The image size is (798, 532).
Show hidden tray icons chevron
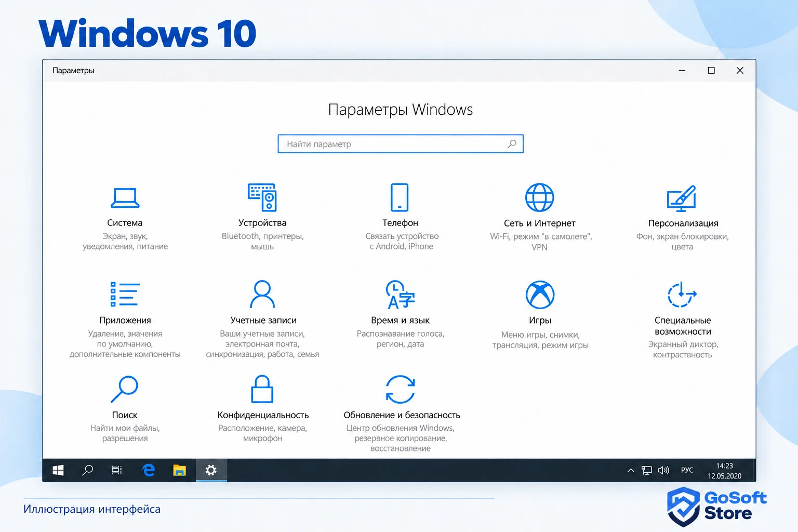click(x=631, y=470)
